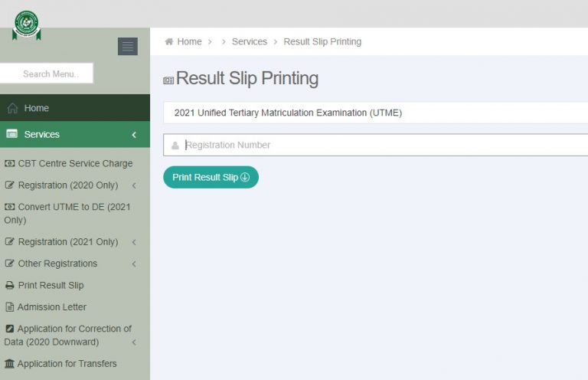Expand Other Registrations submenu

134,264
